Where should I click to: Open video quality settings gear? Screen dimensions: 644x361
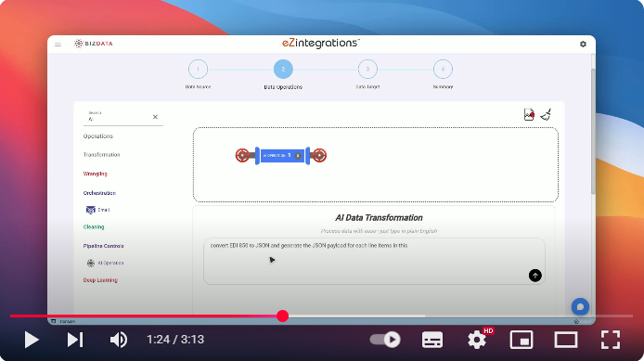[x=477, y=340]
